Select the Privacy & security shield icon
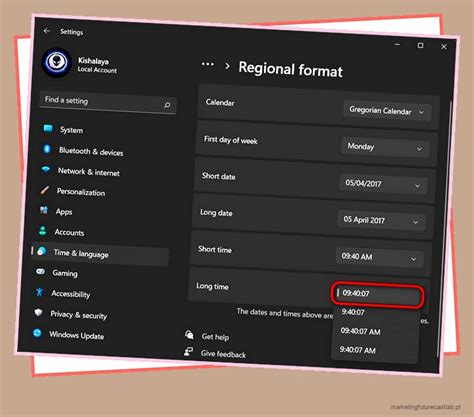474x417 pixels. point(38,312)
